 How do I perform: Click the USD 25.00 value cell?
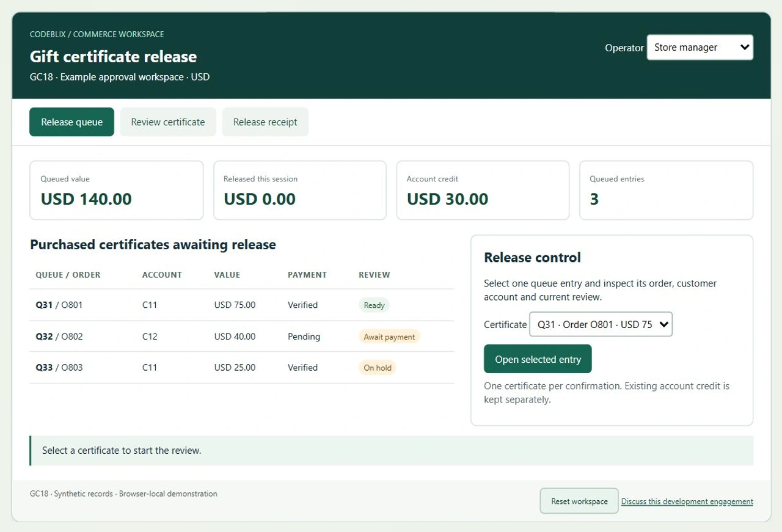coord(235,368)
